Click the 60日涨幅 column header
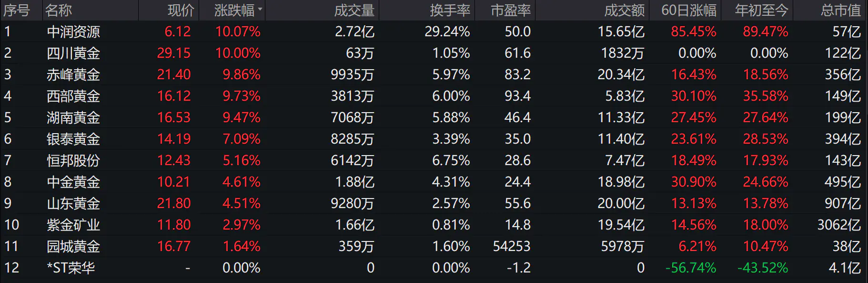The image size is (868, 283). click(688, 10)
